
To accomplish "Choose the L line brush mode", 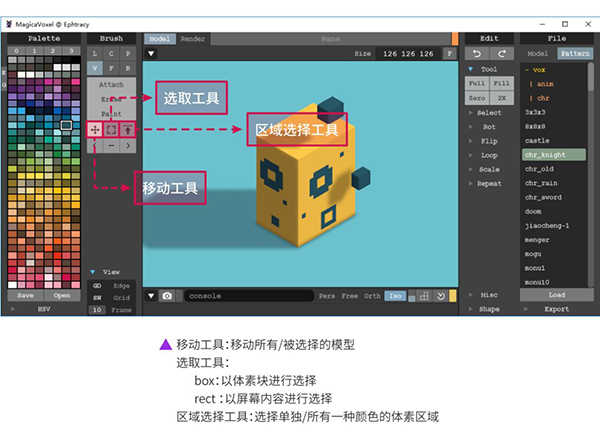I will (x=95, y=54).
